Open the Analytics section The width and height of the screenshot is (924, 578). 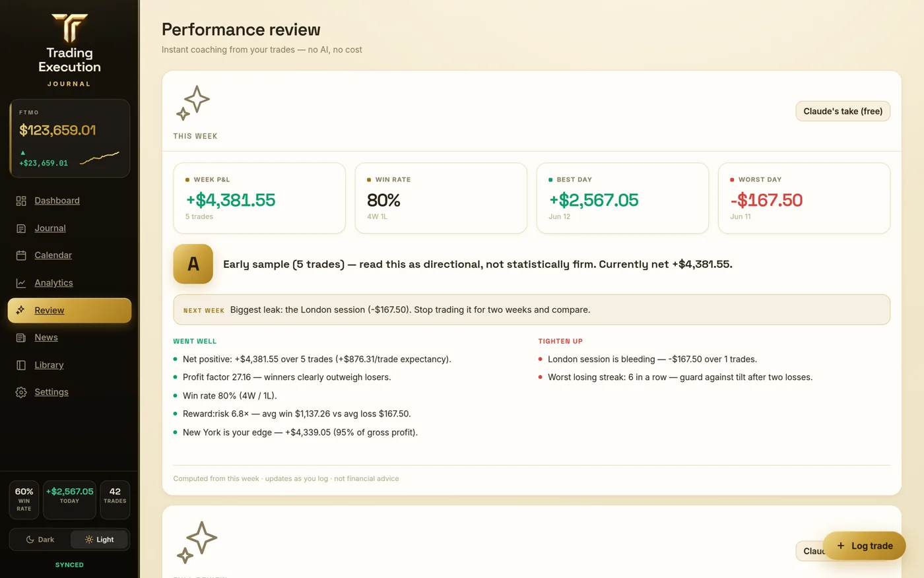click(x=69, y=283)
